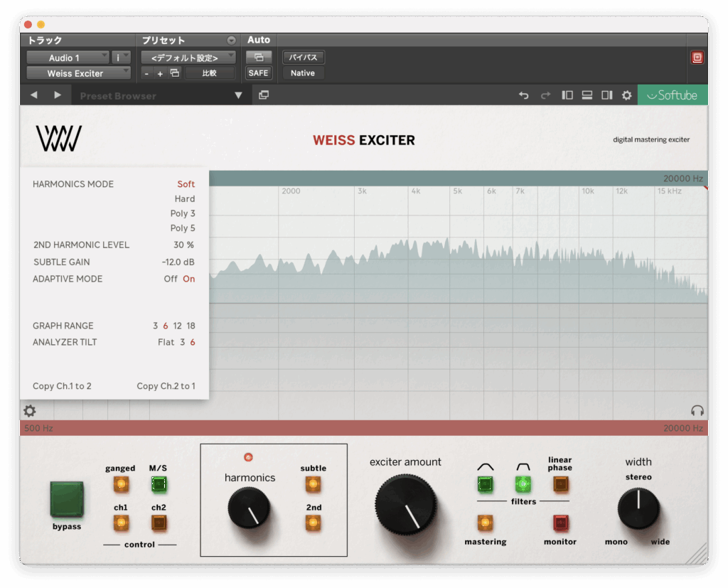This screenshot has height=588, width=728.
Task: Toggle the subtle harmonics button
Action: click(x=313, y=484)
